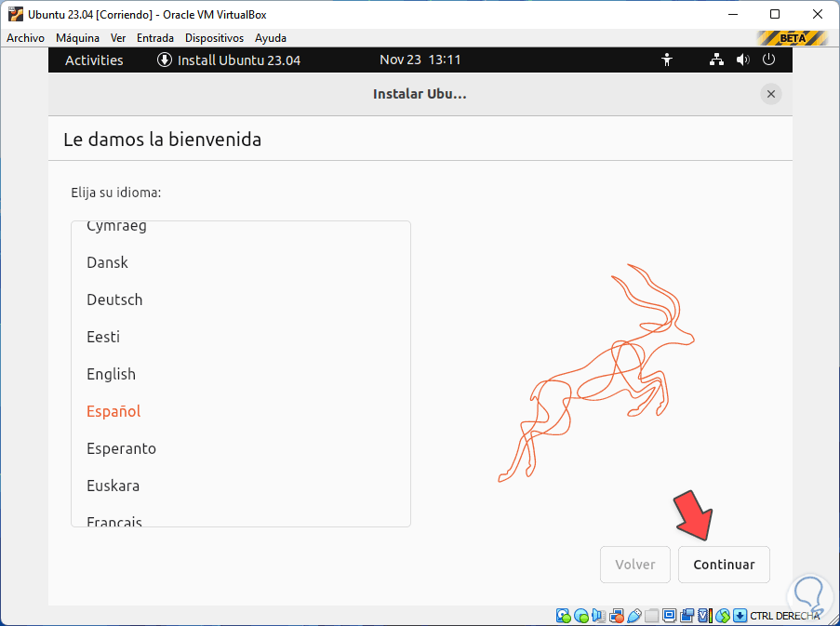
Task: Click the volume speaker icon in top bar
Action: [743, 60]
